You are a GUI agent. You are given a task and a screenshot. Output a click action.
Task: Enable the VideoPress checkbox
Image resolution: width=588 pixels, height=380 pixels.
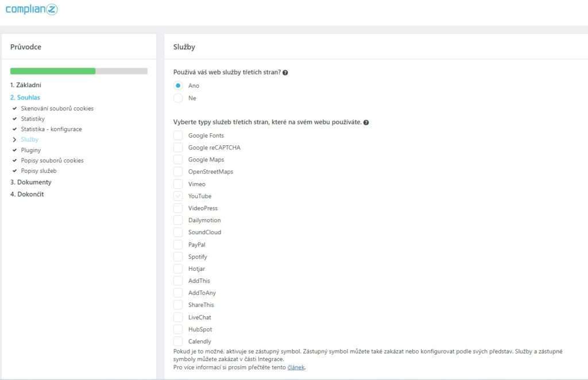coord(178,208)
